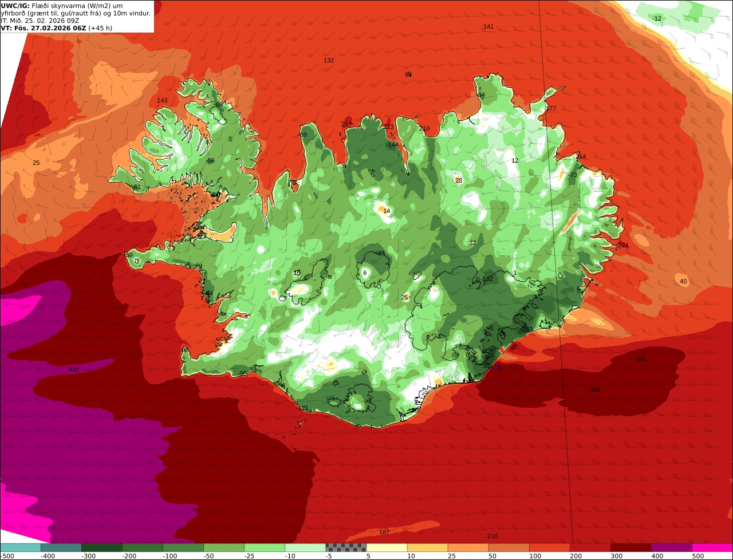Click the map value 214
Viewport: 733px width, 560px height.
pyautogui.click(x=581, y=157)
